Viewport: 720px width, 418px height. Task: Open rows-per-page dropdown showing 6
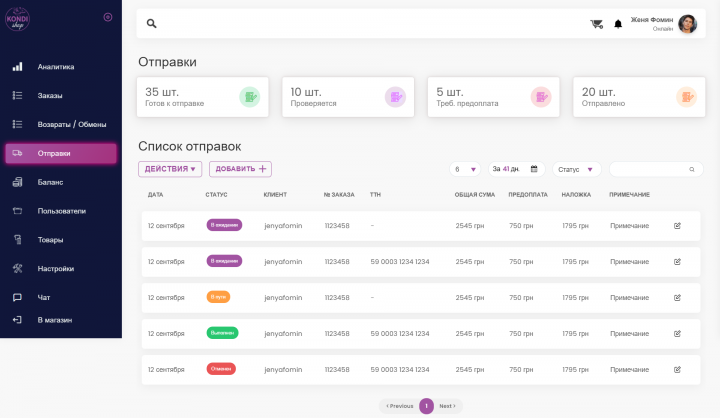465,169
